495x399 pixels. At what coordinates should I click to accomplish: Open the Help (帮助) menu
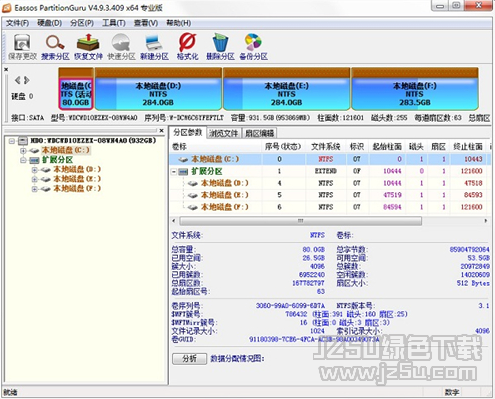click(x=178, y=23)
